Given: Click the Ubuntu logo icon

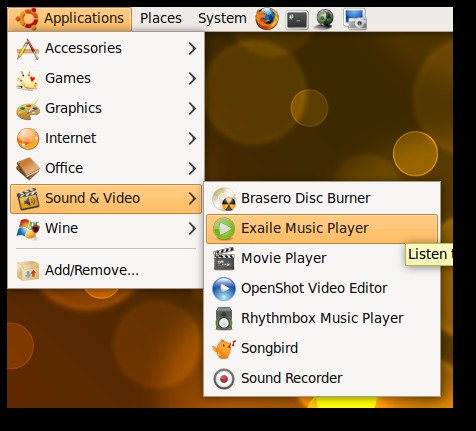Looking at the screenshot, I should click(x=27, y=19).
